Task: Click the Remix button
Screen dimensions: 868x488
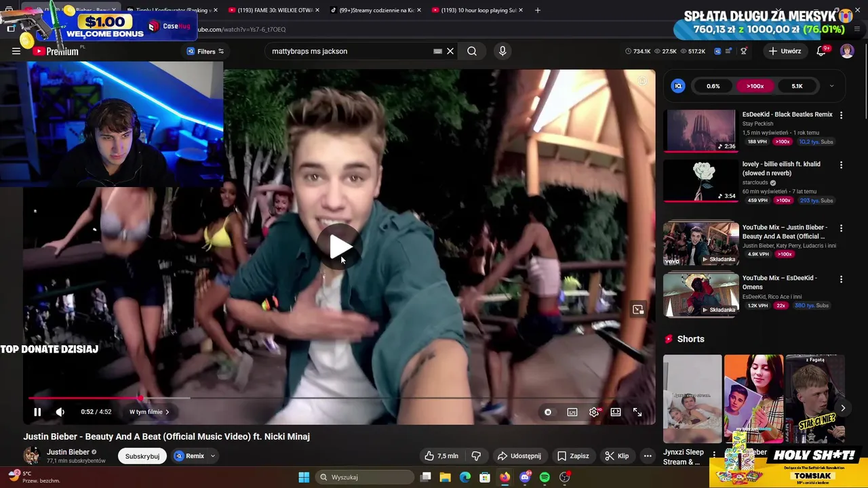Action: point(189,456)
